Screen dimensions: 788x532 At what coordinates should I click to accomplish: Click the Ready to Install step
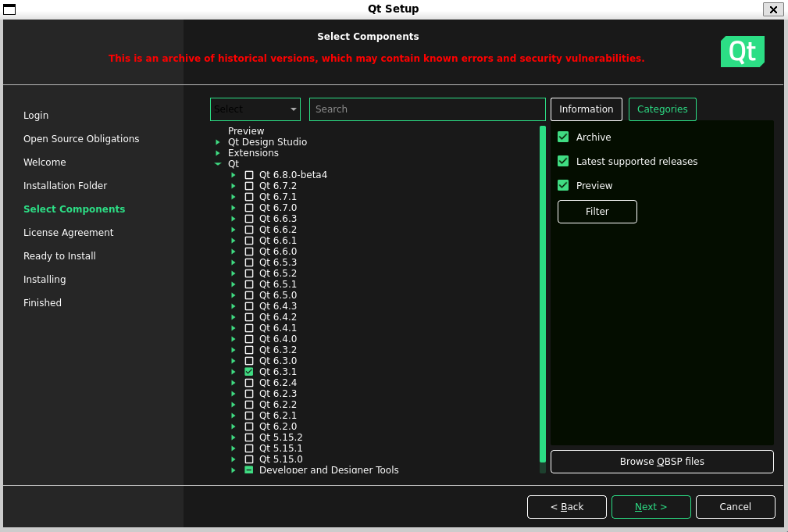pos(59,256)
